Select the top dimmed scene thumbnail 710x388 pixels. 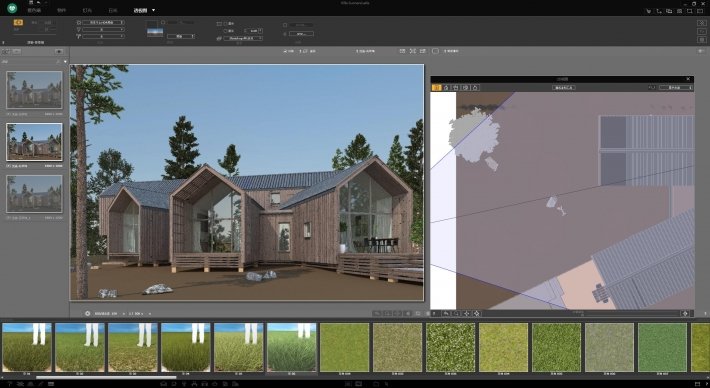pos(34,90)
